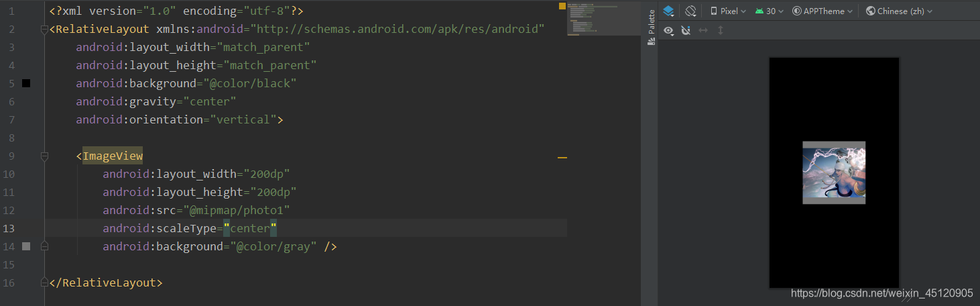
Task: Click the horizontal expand arrow icon
Action: coord(703,30)
